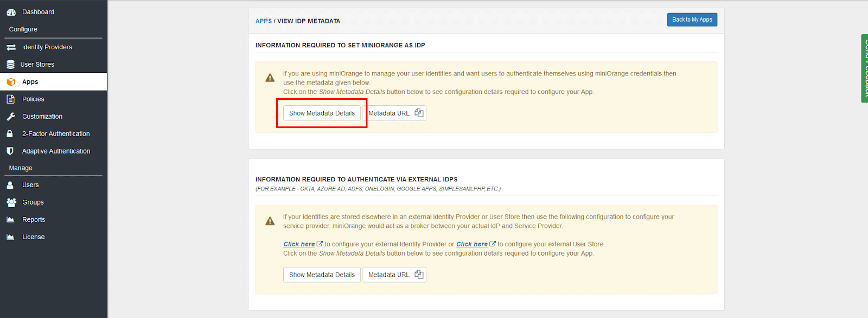Screen dimensions: 868x318
Task: Click here link to configure external User Store
Action: coord(472,244)
